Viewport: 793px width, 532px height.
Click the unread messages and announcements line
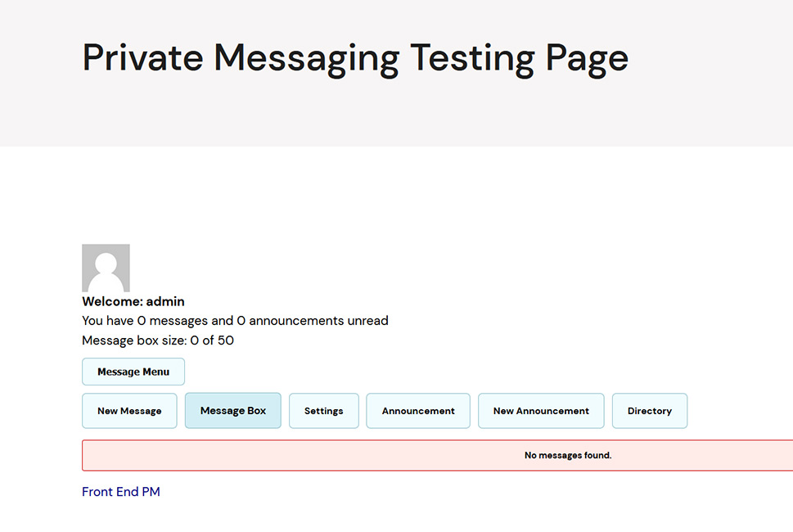[x=235, y=321]
